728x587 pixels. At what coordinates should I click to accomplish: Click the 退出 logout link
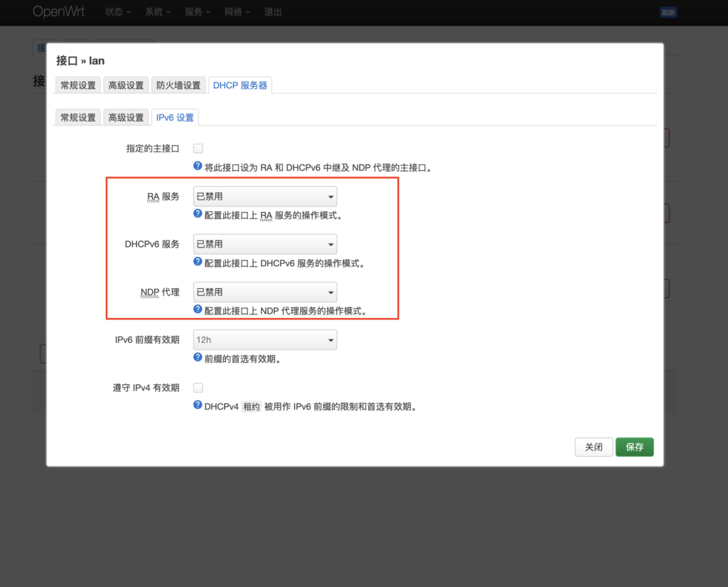point(273,12)
